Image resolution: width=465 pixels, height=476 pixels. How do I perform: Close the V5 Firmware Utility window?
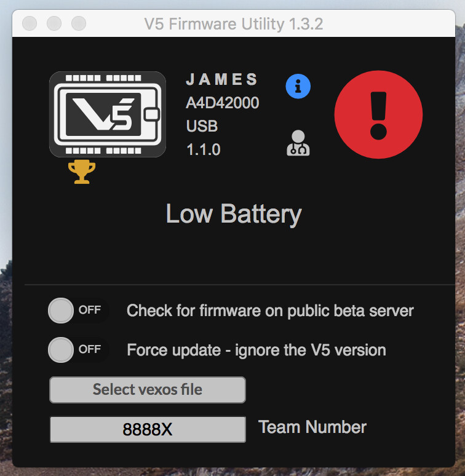point(30,24)
